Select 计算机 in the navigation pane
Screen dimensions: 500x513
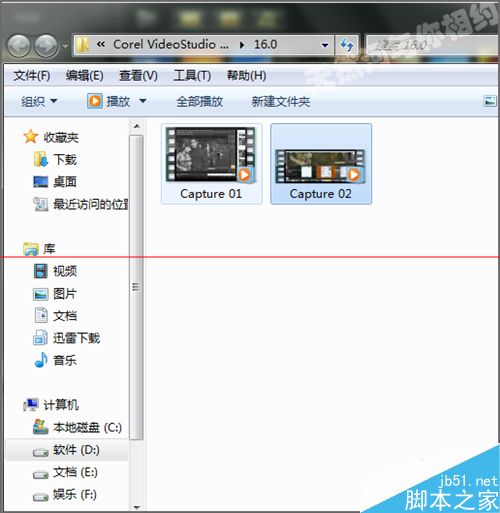(61, 405)
